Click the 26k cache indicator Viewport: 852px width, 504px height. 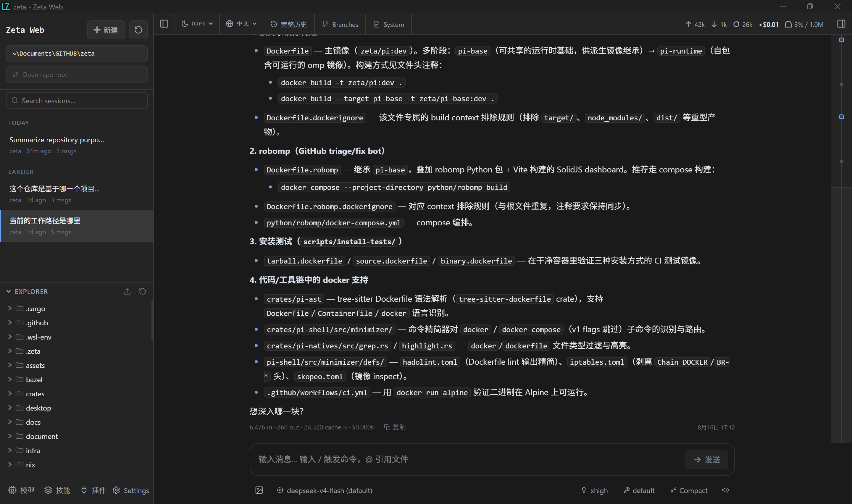[x=743, y=25]
